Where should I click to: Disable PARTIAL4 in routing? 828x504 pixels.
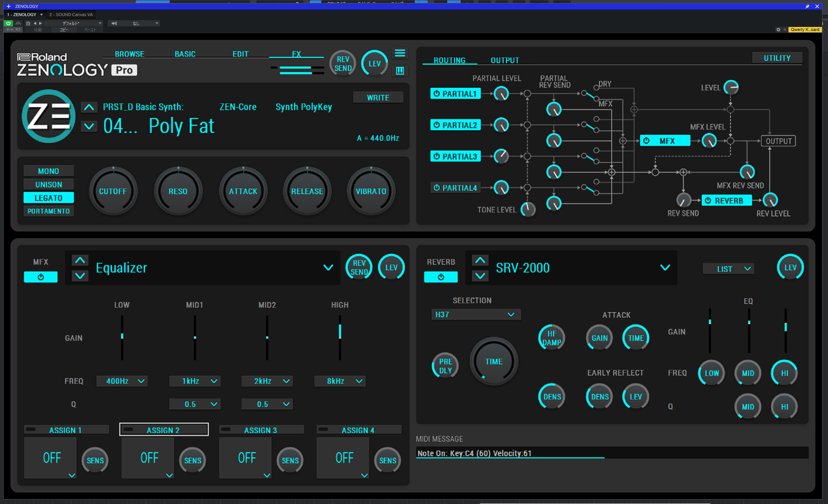[455, 188]
